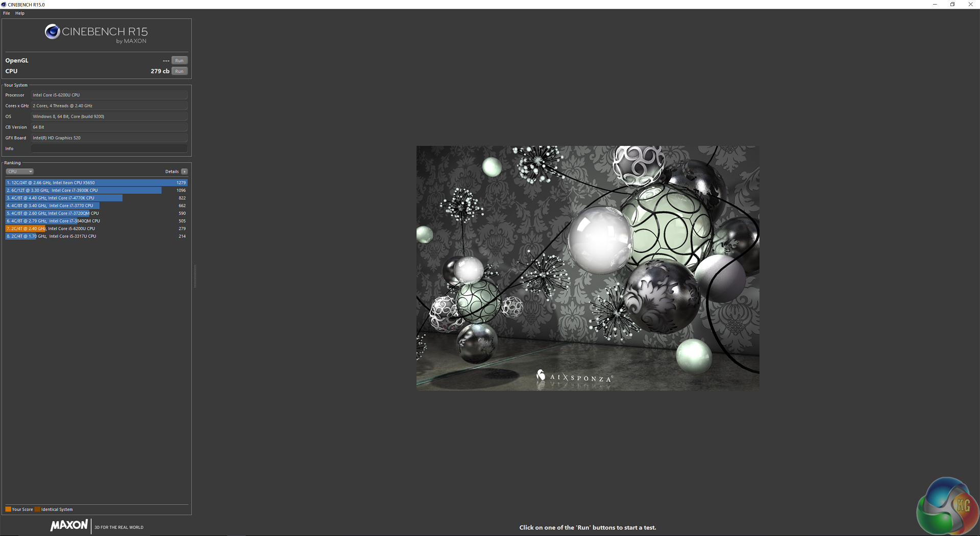
Task: Select the Intel Core i7-3770 ranking row
Action: tap(96, 206)
